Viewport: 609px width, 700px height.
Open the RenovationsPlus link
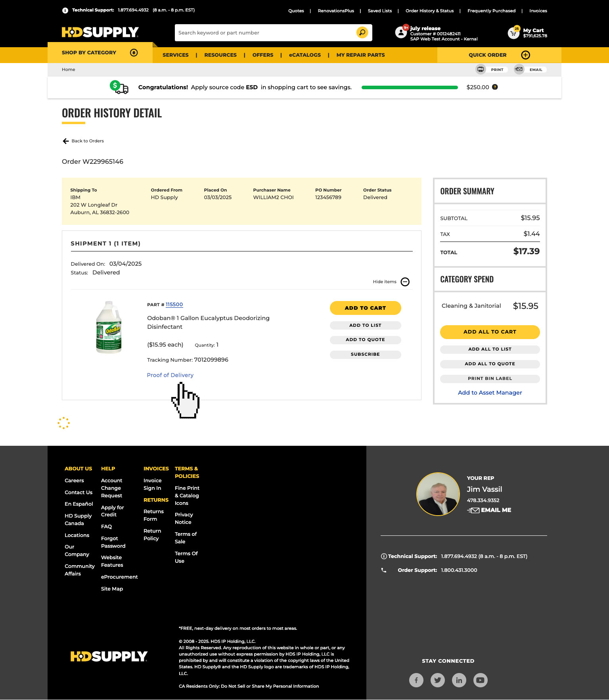click(336, 11)
